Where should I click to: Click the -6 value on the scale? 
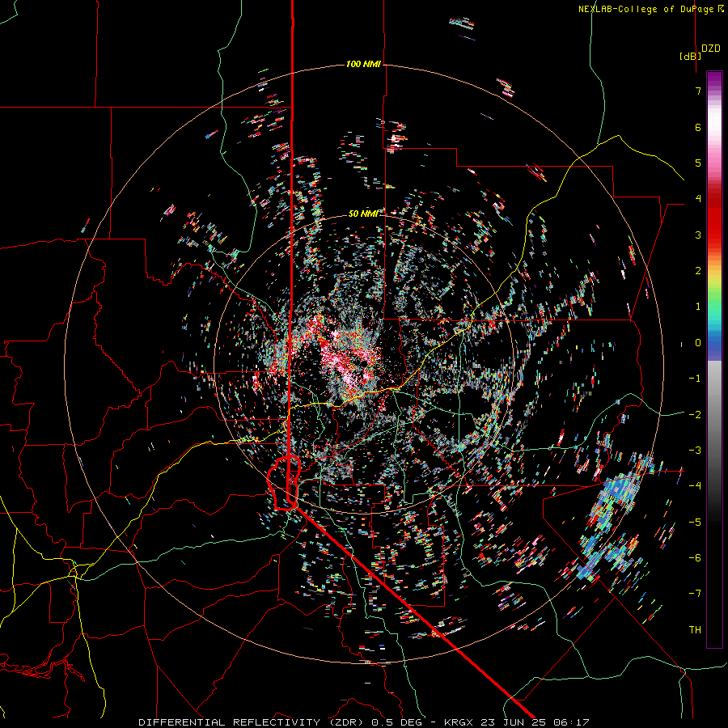coord(695,558)
